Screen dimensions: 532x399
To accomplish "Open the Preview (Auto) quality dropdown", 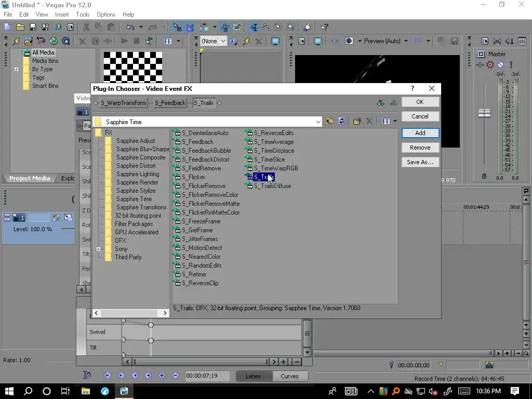I will pyautogui.click(x=406, y=41).
